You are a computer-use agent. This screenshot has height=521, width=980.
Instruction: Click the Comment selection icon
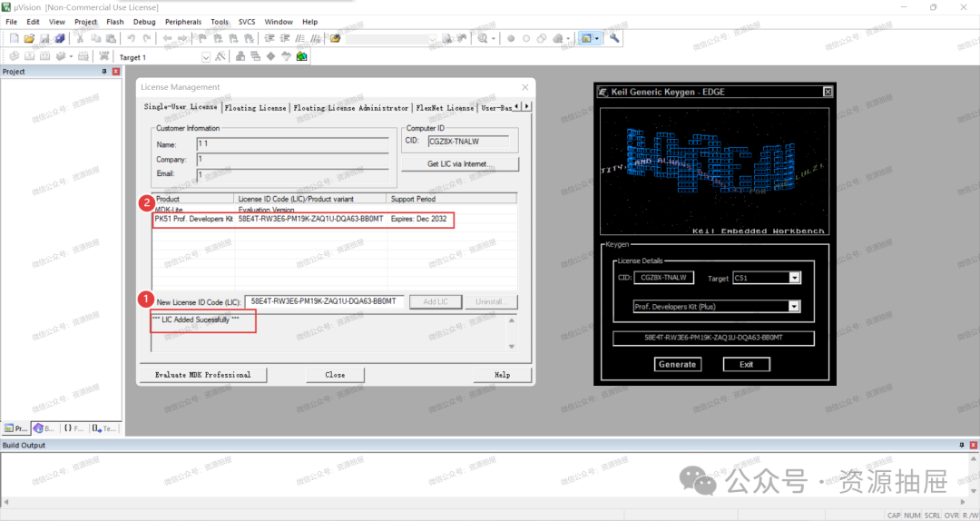[x=300, y=38]
